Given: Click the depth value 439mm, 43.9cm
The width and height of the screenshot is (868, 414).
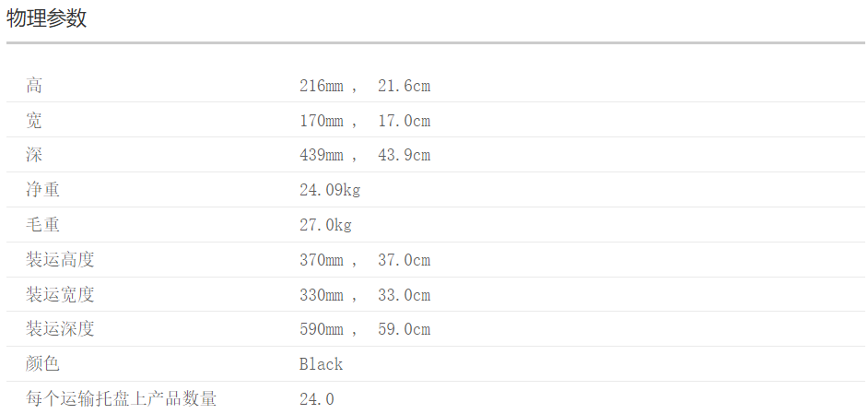Looking at the screenshot, I should [365, 155].
